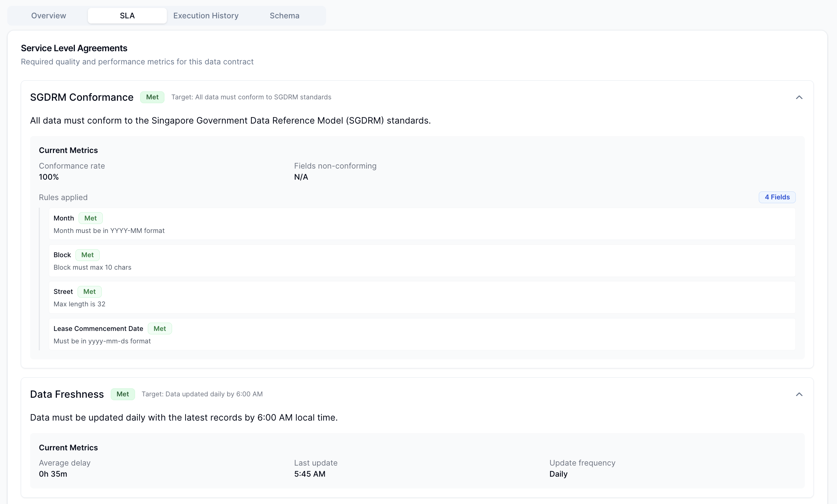Click the 4 Fields badge
837x504 pixels.
(777, 197)
